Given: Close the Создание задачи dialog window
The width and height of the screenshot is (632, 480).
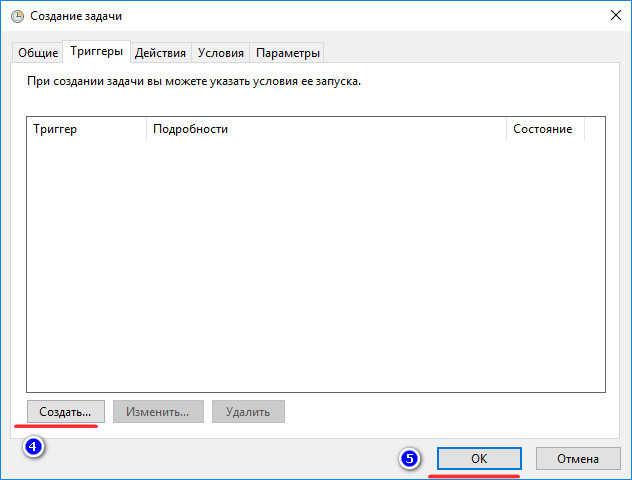Looking at the screenshot, I should pyautogui.click(x=610, y=16).
